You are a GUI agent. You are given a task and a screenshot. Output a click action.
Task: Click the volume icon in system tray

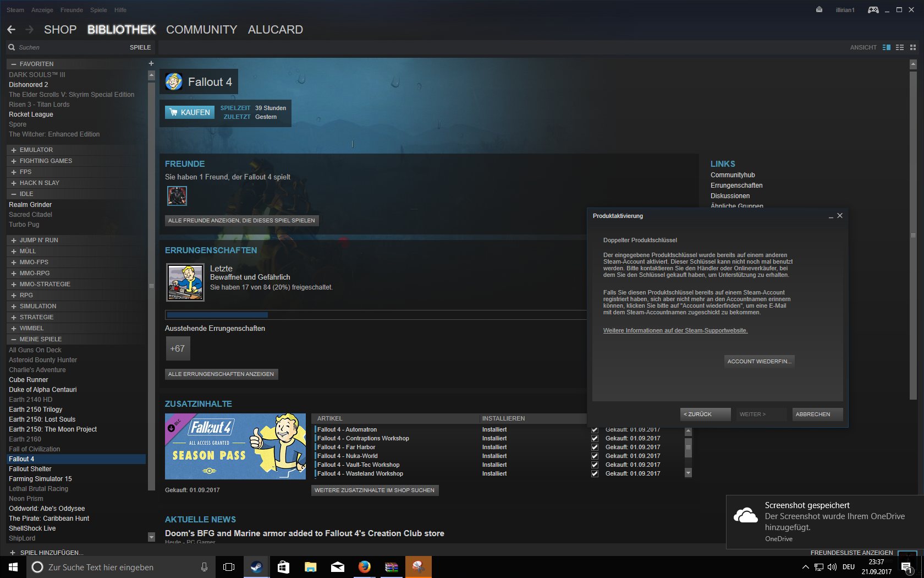[832, 567]
